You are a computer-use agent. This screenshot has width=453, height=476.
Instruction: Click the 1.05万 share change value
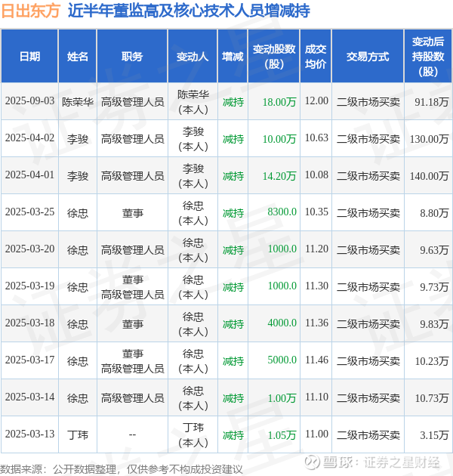(x=282, y=435)
